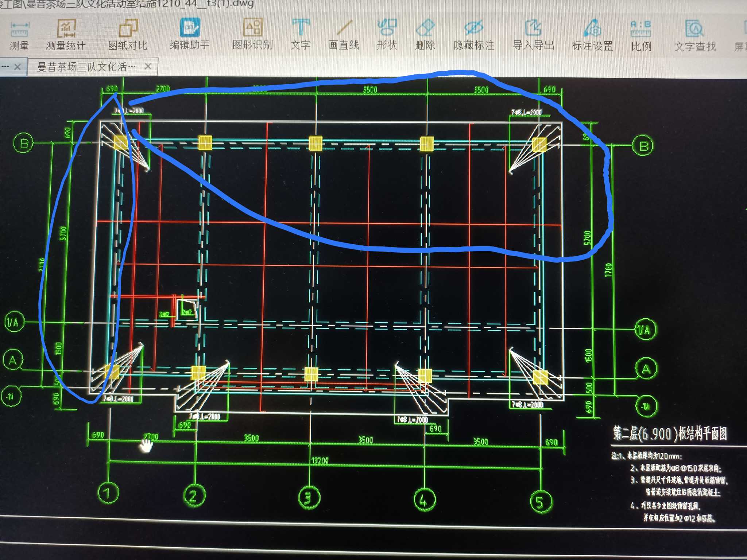Close the truncated first document tab
This screenshot has width=747, height=560.
(x=17, y=67)
